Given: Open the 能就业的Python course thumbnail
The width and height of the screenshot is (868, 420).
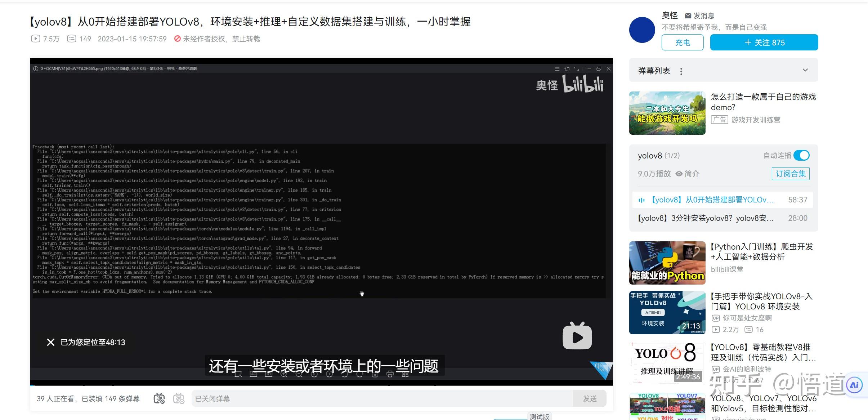Looking at the screenshot, I should pos(667,263).
